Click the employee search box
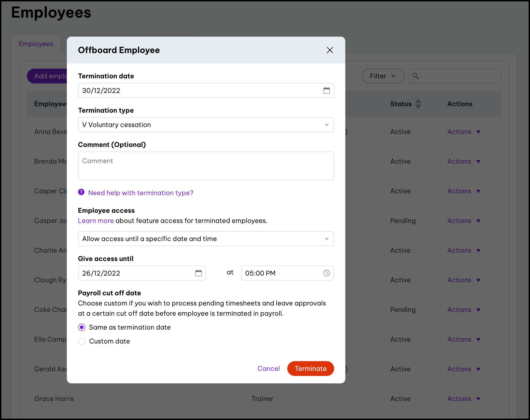This screenshot has height=420, width=530. tap(455, 76)
